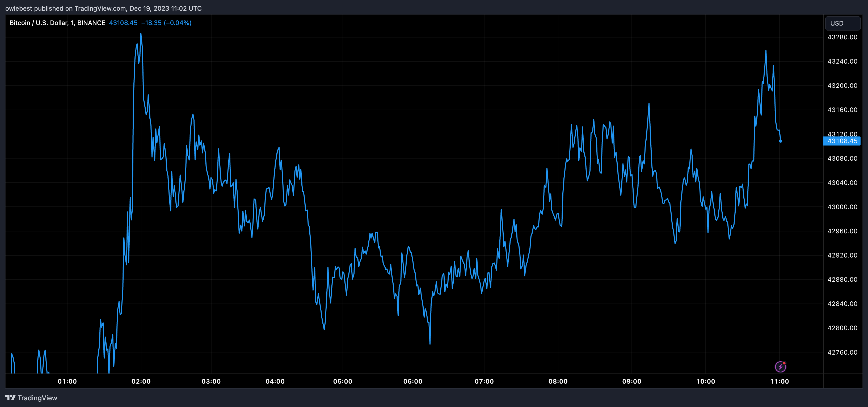
Task: Click the 05:00 time axis label
Action: (x=343, y=381)
